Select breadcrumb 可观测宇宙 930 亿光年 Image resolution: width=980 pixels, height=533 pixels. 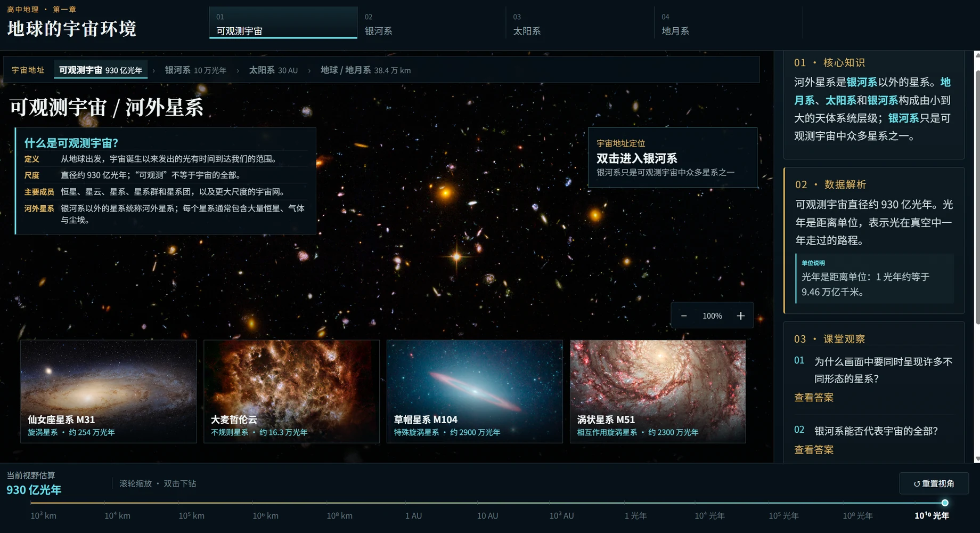(x=101, y=70)
